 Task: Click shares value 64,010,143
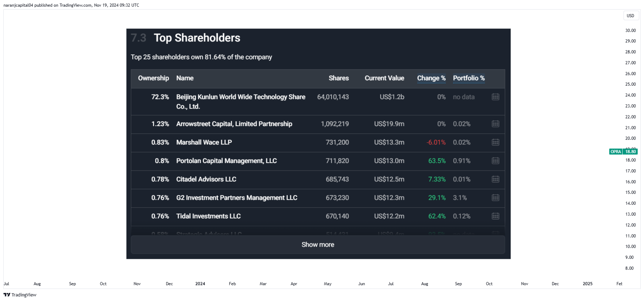click(333, 97)
